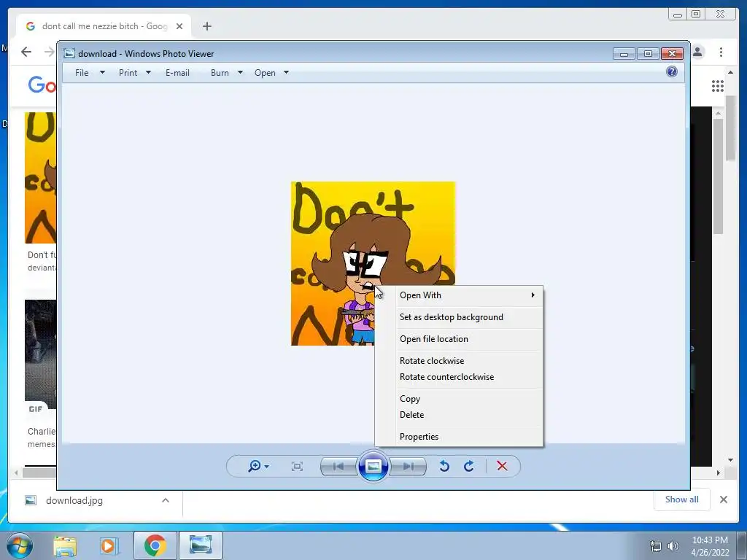Minimize the Photo Viewer window

click(x=624, y=54)
